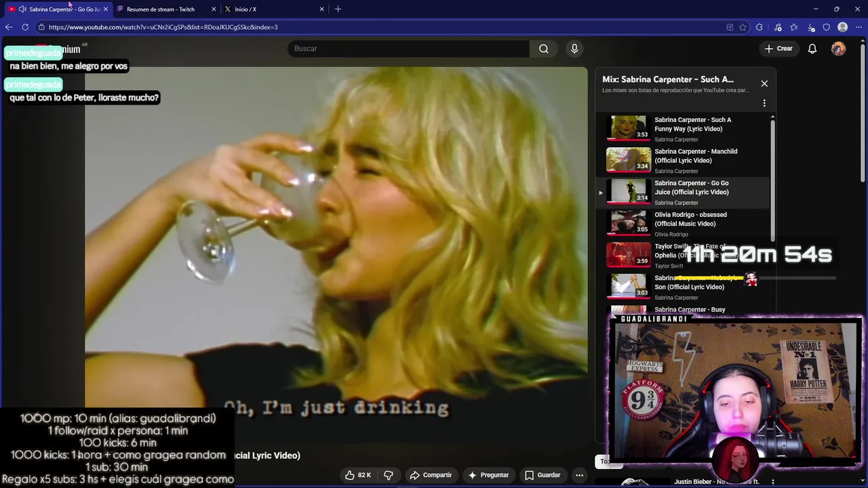Close the Sabrina Carpenter YouTube tab

click(106, 9)
